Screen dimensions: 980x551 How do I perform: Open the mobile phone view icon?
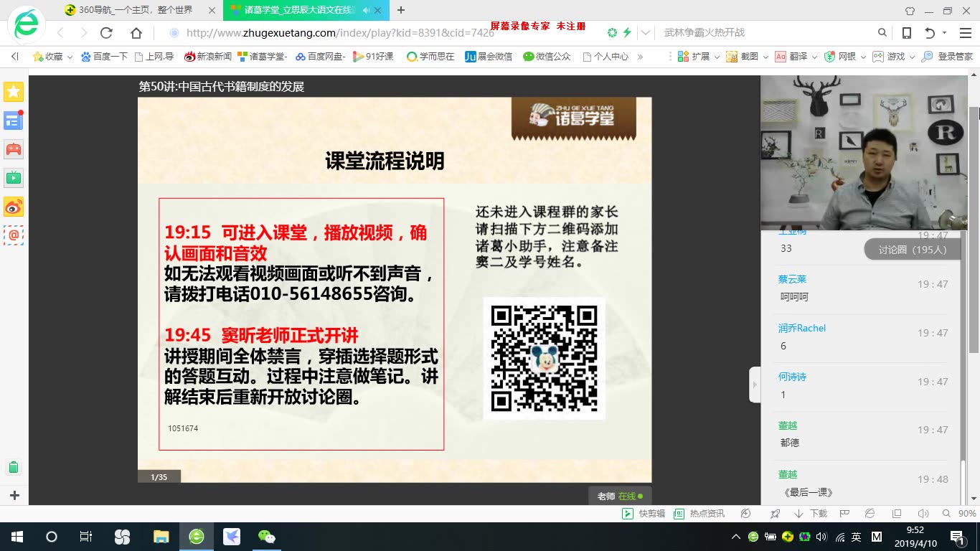pyautogui.click(x=907, y=33)
